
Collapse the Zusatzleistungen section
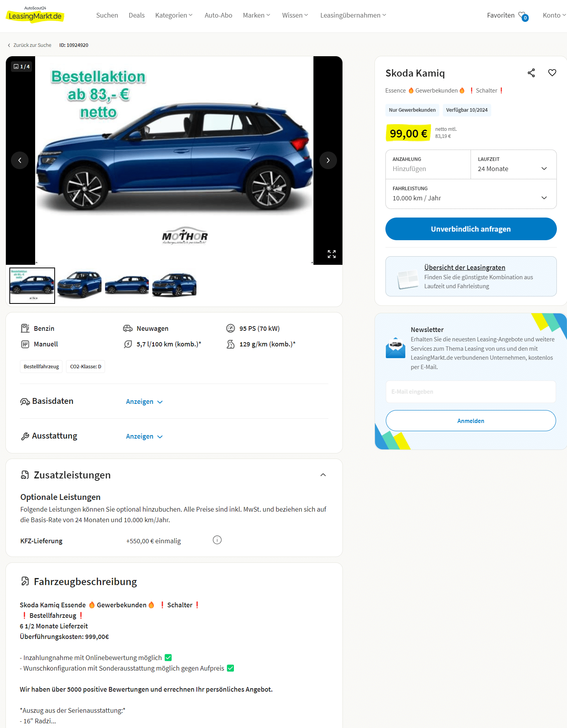(323, 475)
